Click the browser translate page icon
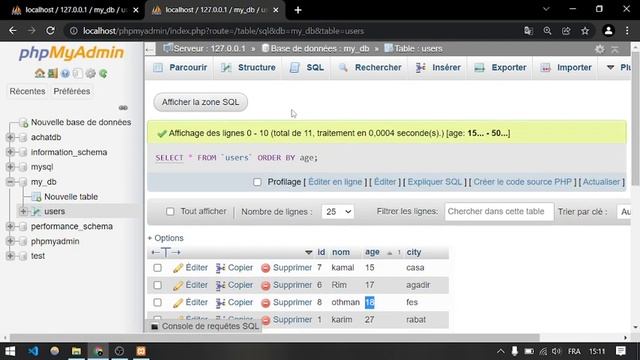 [x=528, y=31]
